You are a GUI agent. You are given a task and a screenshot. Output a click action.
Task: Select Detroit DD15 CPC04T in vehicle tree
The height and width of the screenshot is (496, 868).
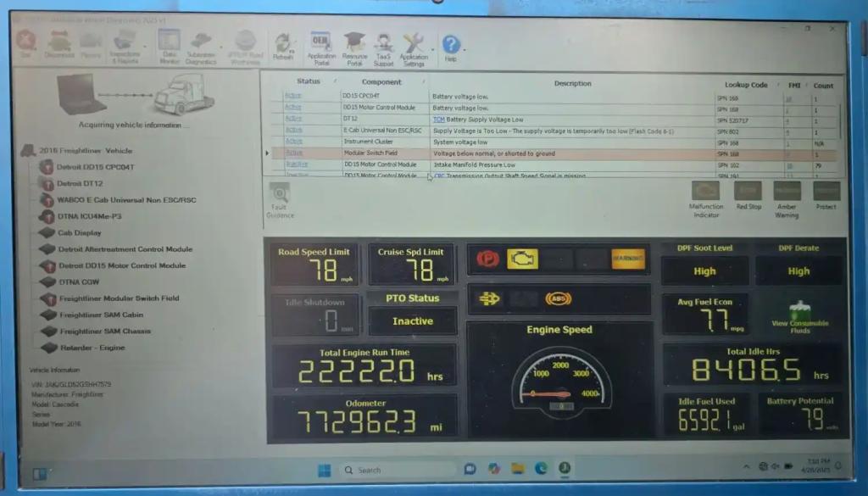(x=95, y=167)
